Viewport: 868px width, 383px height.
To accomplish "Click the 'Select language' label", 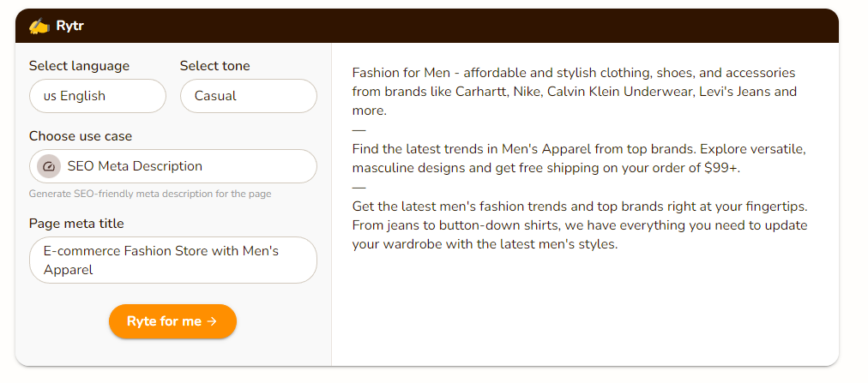I will click(x=79, y=66).
